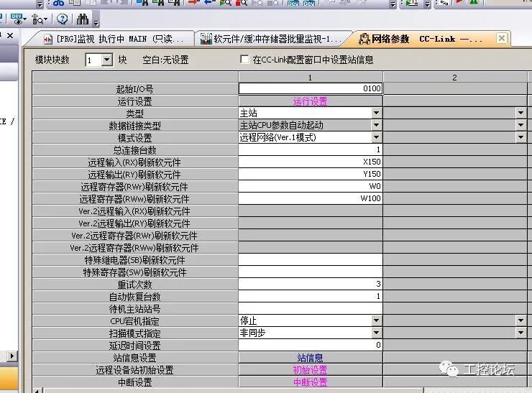
Task: Open the device monitor eye tool
Action: tap(18, 19)
